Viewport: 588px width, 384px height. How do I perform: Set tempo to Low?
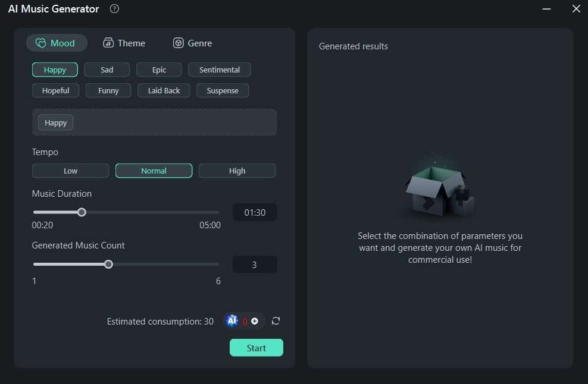70,171
